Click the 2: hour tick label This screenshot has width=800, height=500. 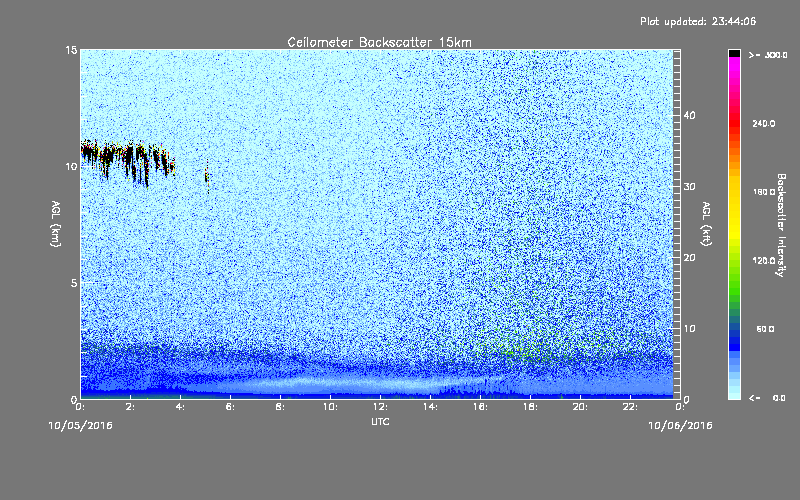point(130,407)
